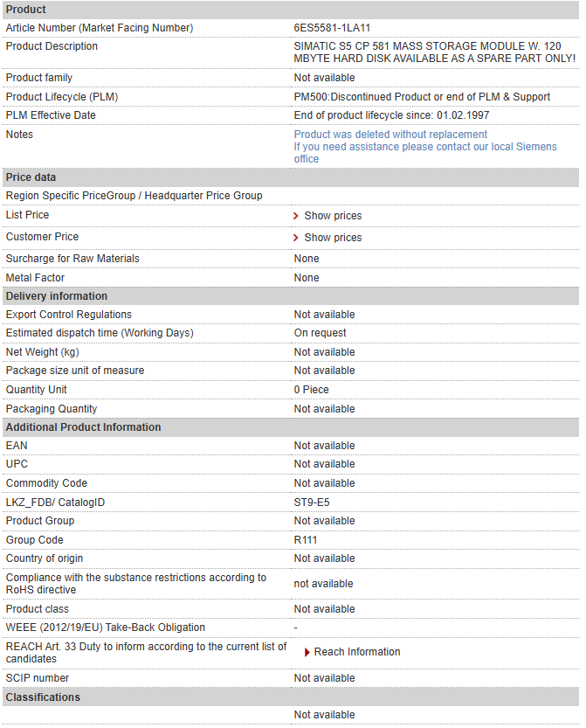Viewport: 586px width, 728px height.
Task: Show prices for Customer Price
Action: pos(333,238)
